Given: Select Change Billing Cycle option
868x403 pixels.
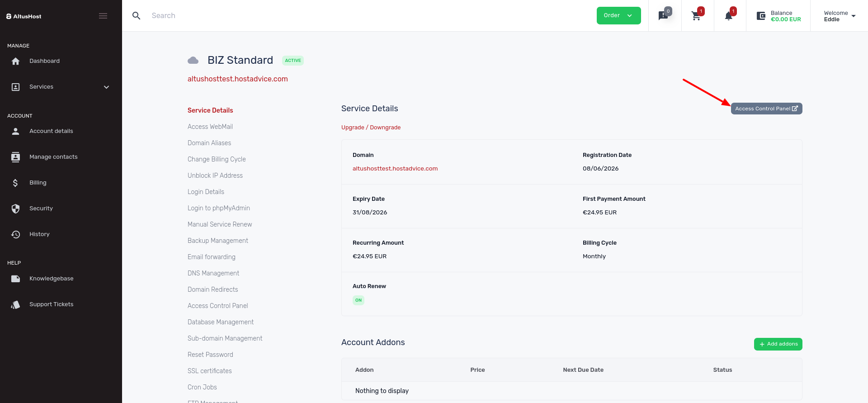Looking at the screenshot, I should pos(217,159).
